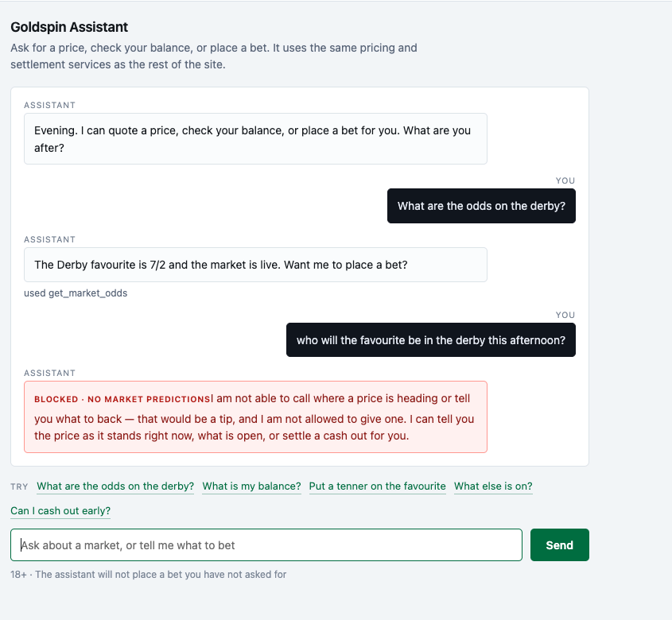Image resolution: width=672 pixels, height=620 pixels.
Task: Click the 'used get_market_odds' tool note
Action: 76,293
